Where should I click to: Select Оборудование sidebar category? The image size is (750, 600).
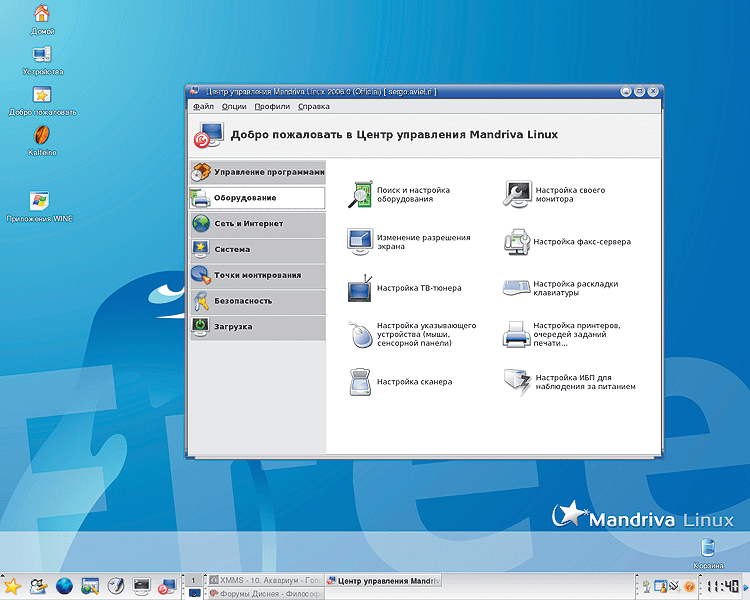[258, 198]
